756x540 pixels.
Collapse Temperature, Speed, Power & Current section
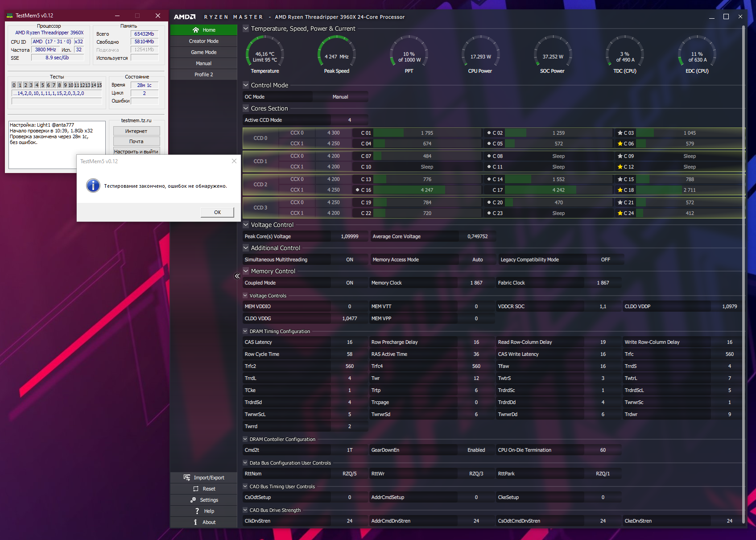246,28
